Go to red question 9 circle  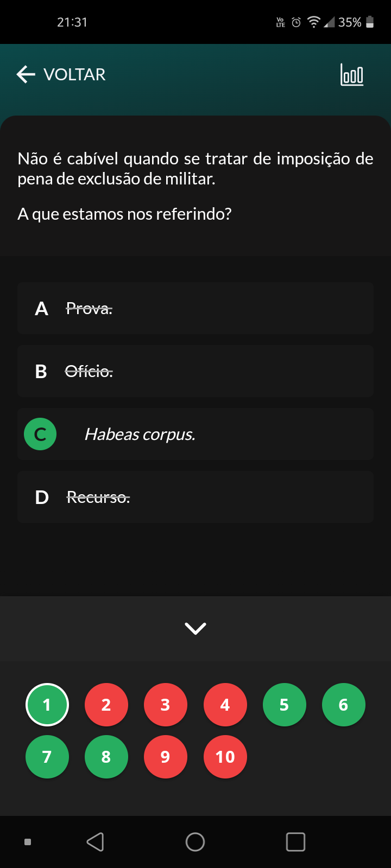(x=166, y=757)
